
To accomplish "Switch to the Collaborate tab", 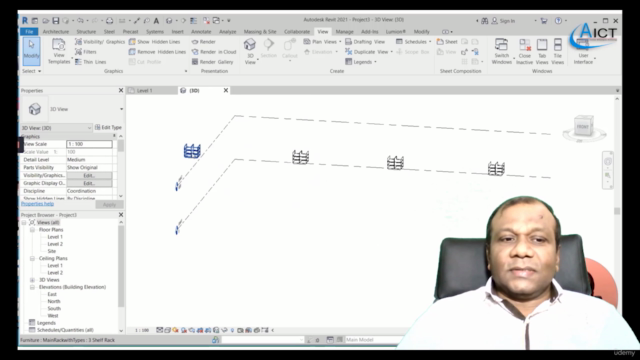I will coord(297,31).
